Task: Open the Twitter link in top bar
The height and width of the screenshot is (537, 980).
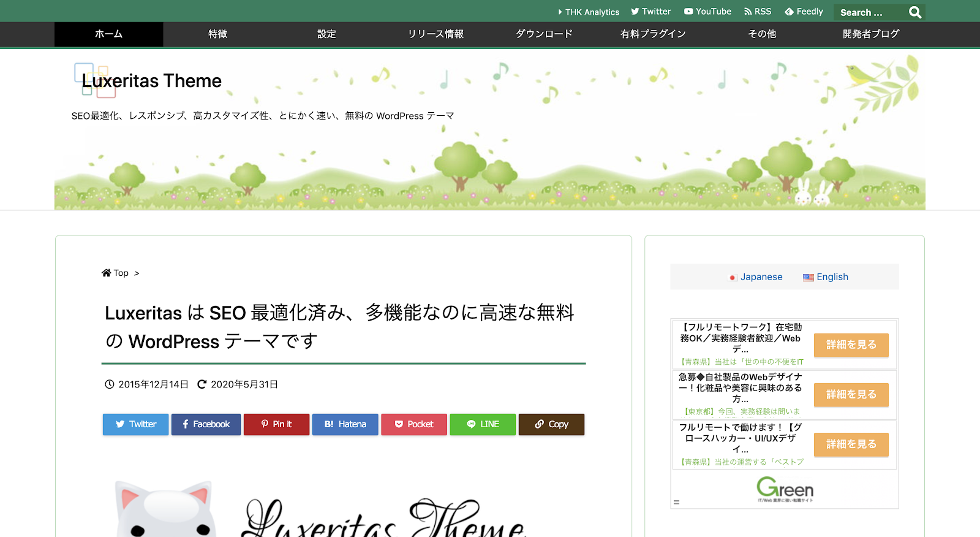Action: tap(651, 12)
